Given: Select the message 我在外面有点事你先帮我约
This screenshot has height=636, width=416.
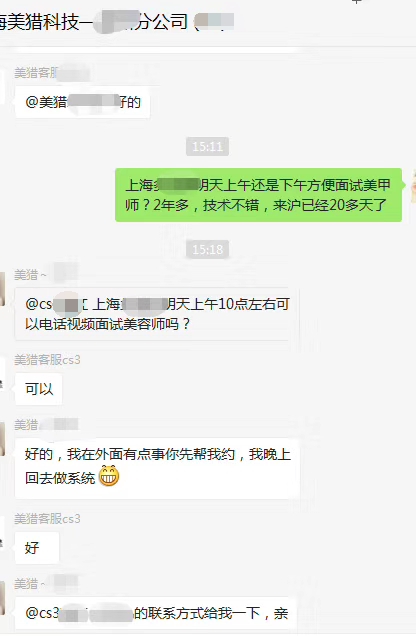Looking at the screenshot, I should click(x=157, y=468).
